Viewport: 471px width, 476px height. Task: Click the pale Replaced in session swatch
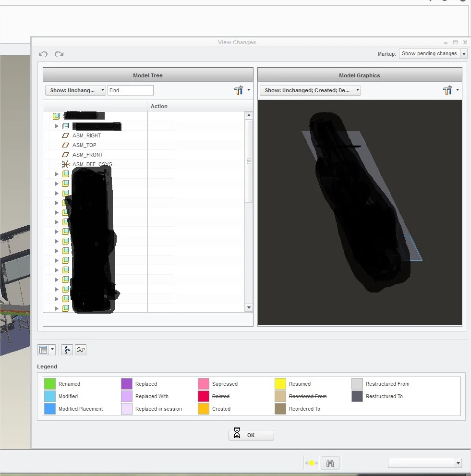tap(127, 409)
